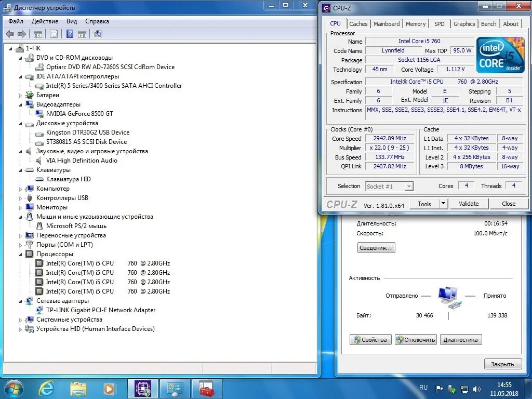Switch to the About tab in CPU-Z

coord(511,24)
